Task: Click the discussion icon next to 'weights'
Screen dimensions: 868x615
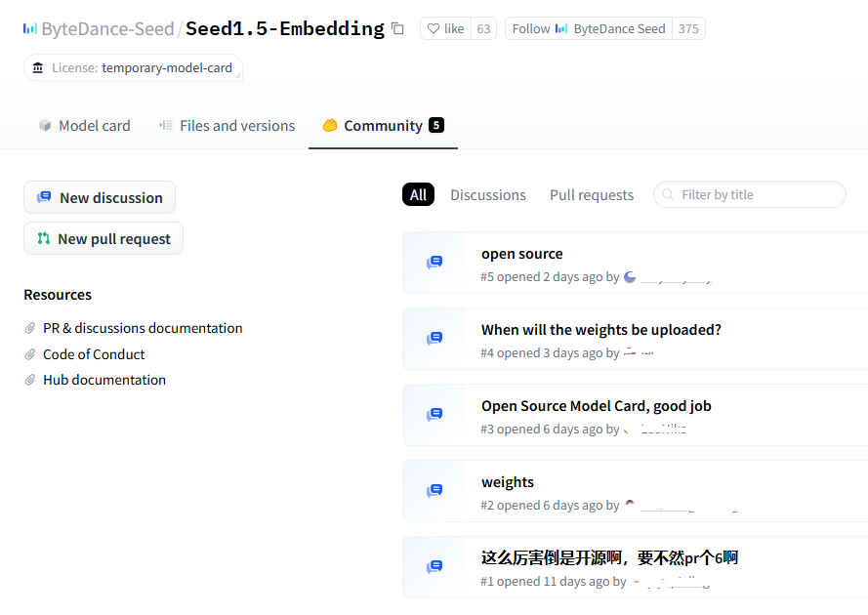Action: [434, 489]
